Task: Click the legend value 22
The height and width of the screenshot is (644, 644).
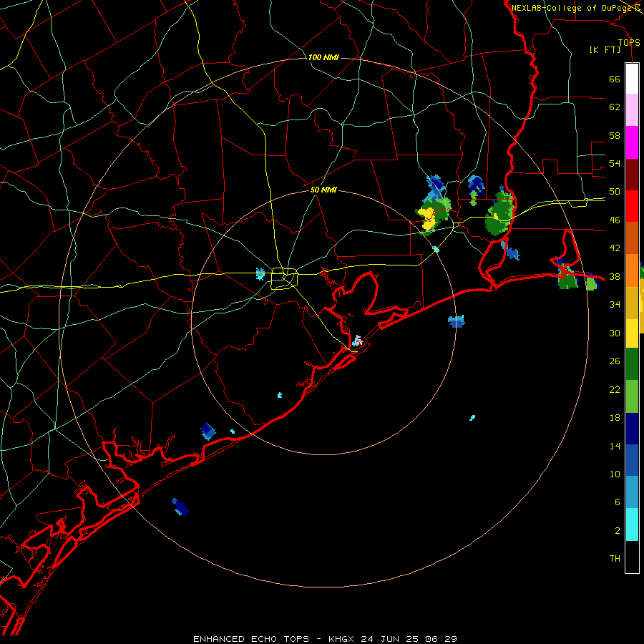Action: 615,389
